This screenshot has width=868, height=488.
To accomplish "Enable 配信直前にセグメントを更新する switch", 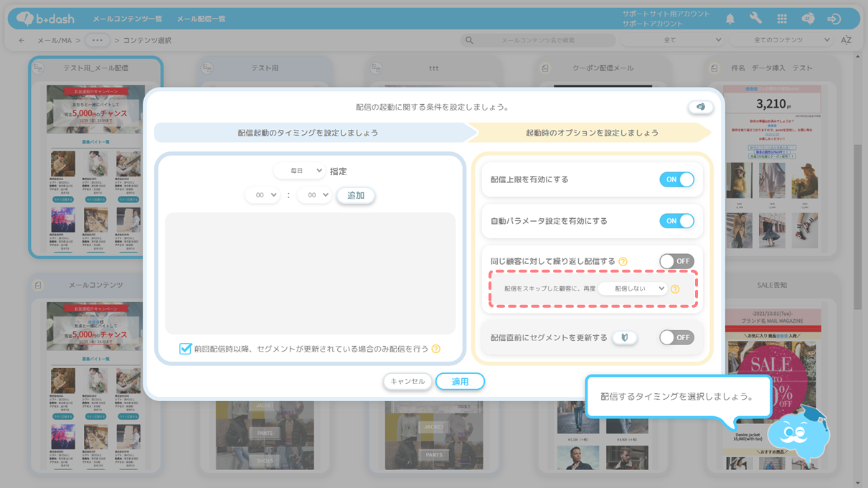I will tap(676, 337).
